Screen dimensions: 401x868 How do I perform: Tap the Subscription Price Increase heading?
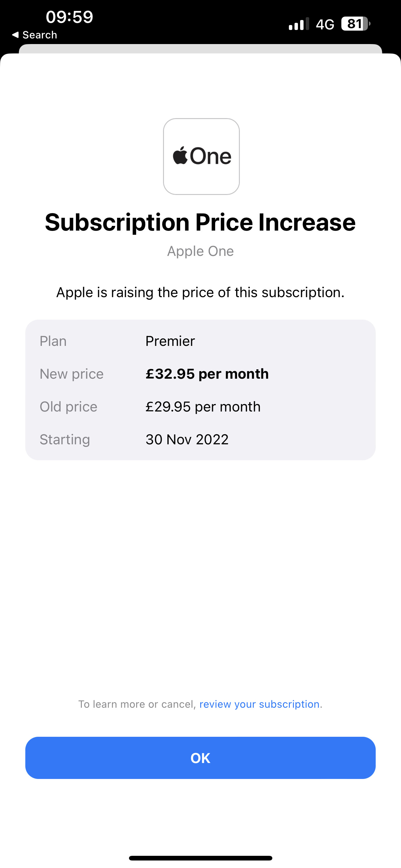[x=200, y=222]
